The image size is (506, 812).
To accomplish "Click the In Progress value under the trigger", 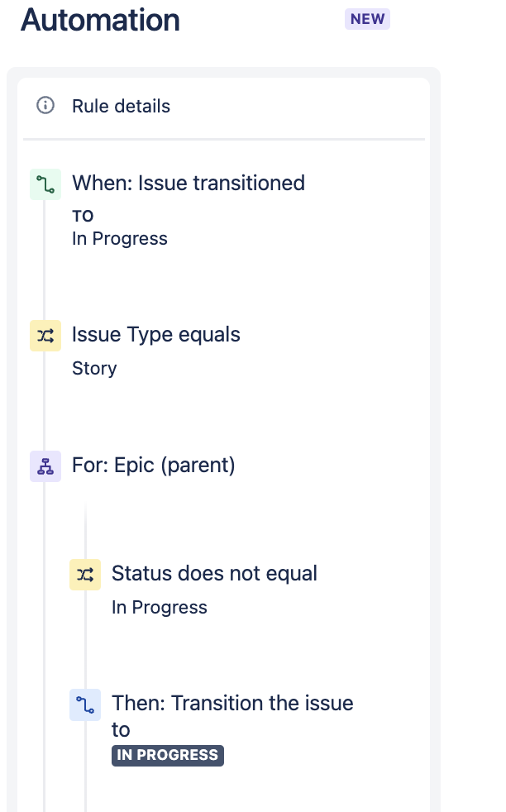I will click(119, 238).
